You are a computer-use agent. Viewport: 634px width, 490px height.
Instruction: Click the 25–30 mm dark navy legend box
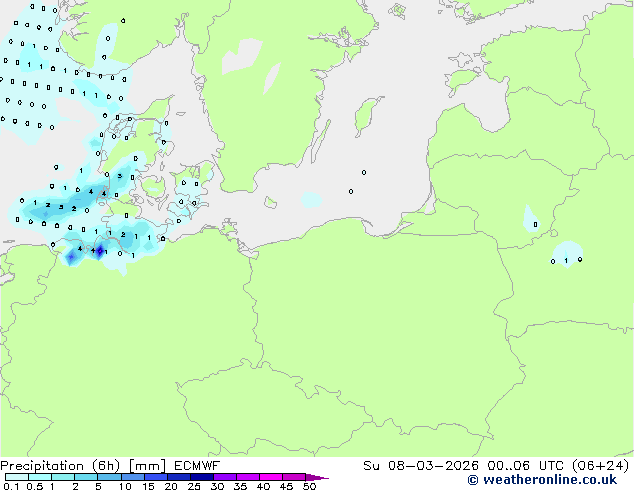click(x=201, y=477)
